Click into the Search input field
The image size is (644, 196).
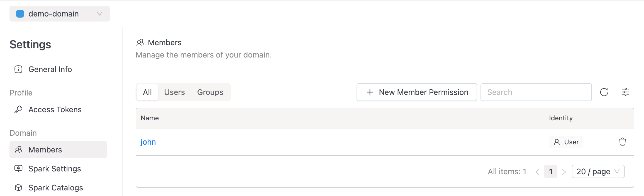(536, 92)
